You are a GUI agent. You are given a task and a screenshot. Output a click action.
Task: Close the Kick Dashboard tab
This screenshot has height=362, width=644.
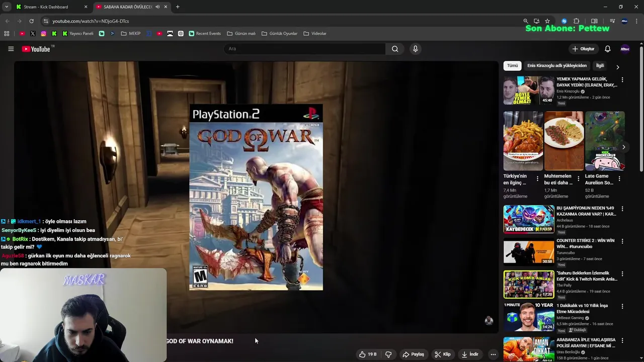coord(86,7)
